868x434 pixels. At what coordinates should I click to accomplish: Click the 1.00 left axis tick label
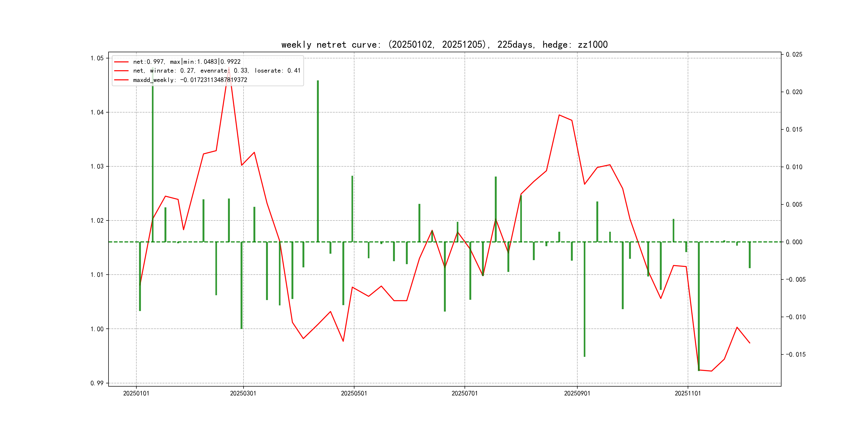[x=97, y=329]
